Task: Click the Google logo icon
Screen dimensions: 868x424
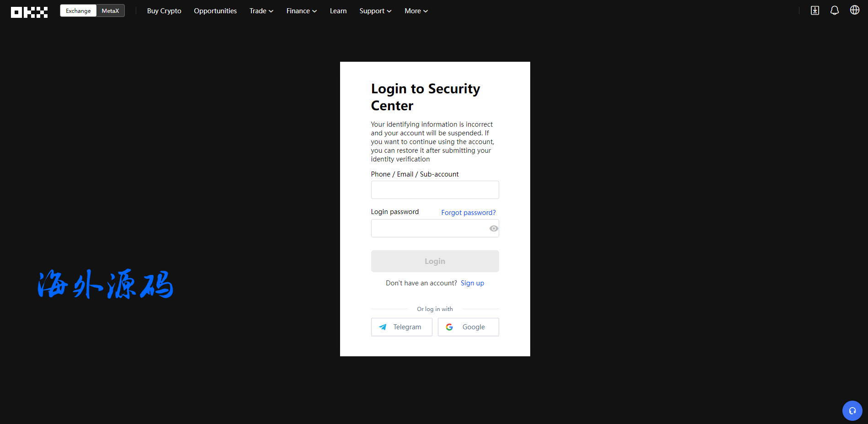Action: coord(449,327)
